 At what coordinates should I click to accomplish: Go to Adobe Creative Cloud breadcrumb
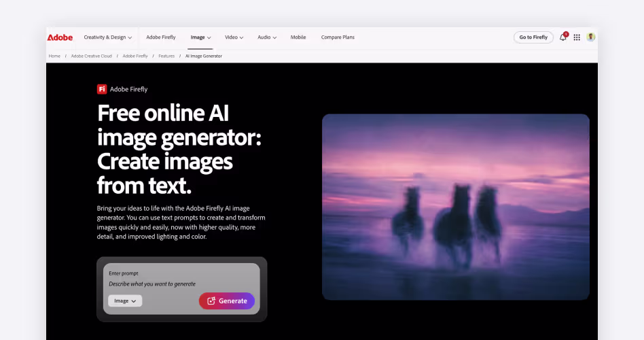(x=91, y=56)
